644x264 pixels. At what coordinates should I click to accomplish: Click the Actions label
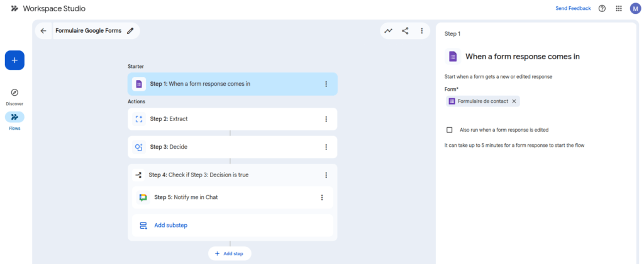tap(136, 101)
